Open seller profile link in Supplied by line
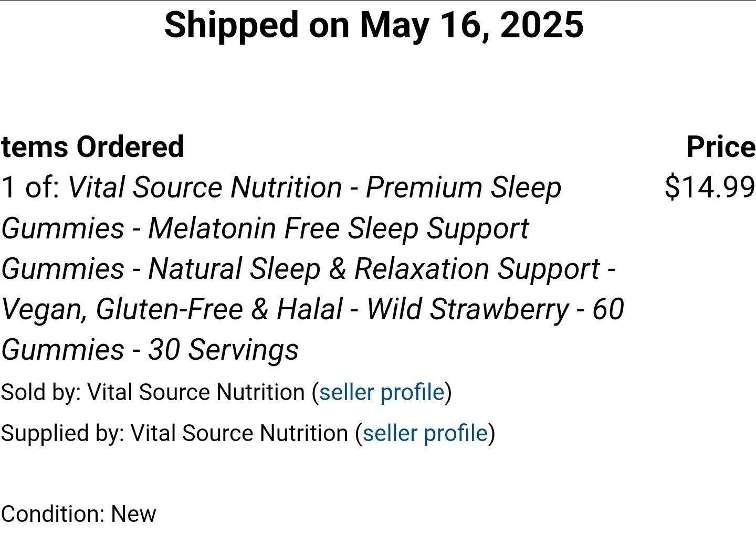 tap(425, 433)
